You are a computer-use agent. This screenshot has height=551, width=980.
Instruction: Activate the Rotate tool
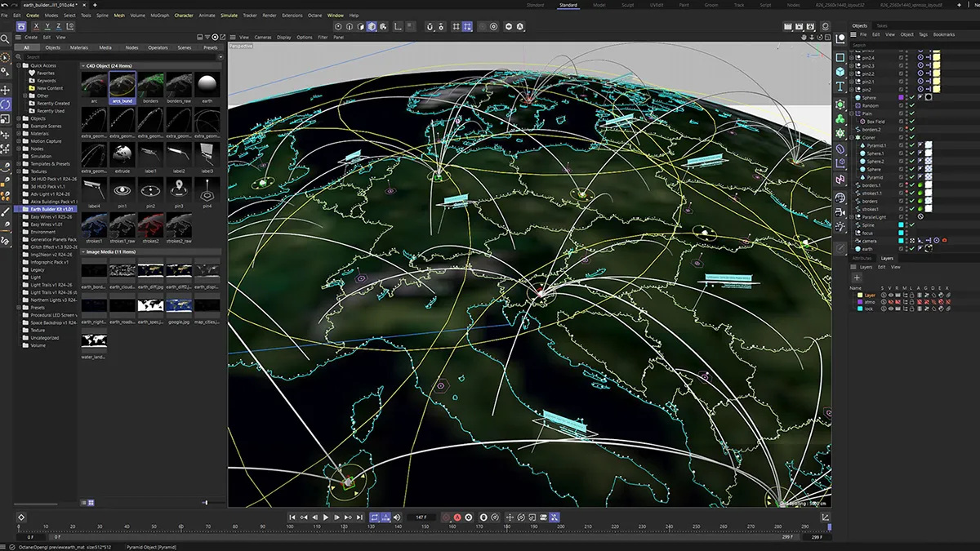(6, 104)
